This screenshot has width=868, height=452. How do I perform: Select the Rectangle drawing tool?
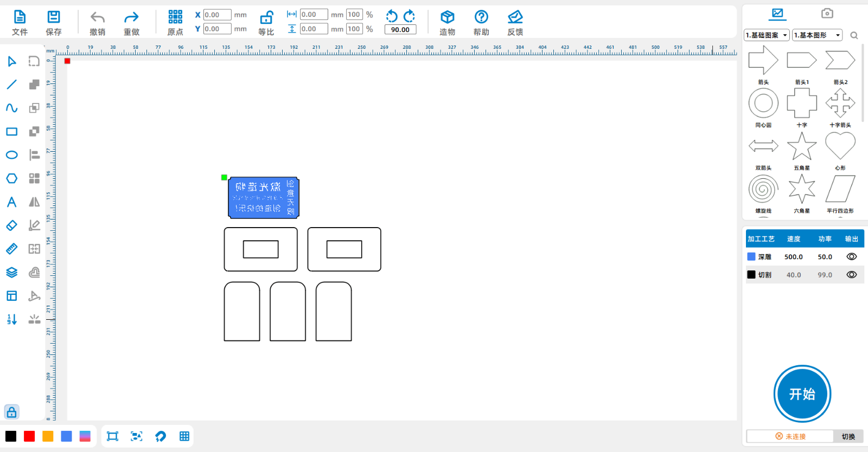[11, 132]
